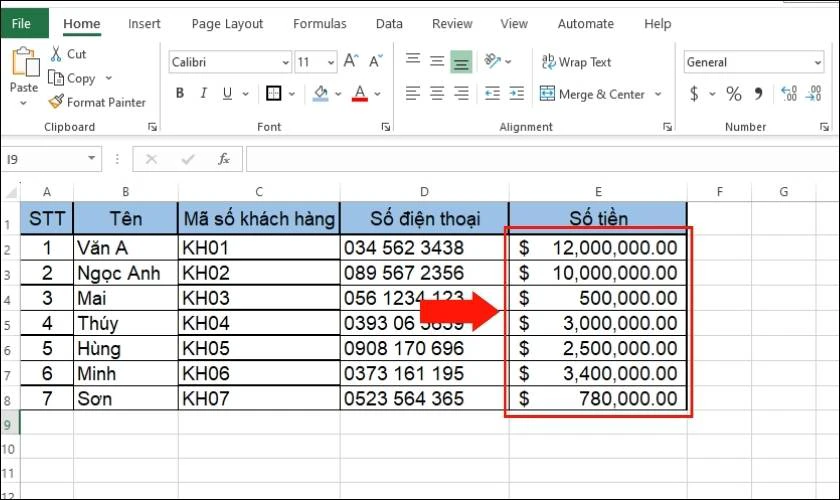
Task: Select Middle Align icon
Action: click(x=437, y=61)
